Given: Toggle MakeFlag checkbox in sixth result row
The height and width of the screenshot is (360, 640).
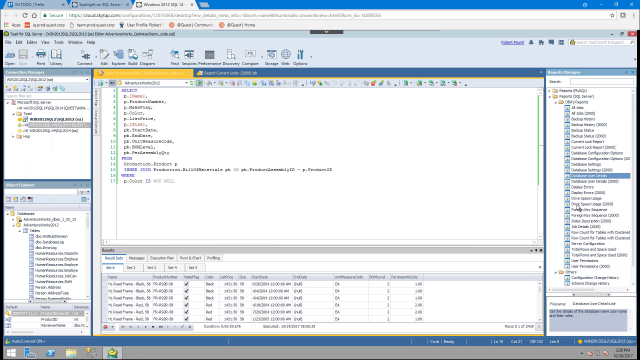Looking at the screenshot, I should point(187,319).
